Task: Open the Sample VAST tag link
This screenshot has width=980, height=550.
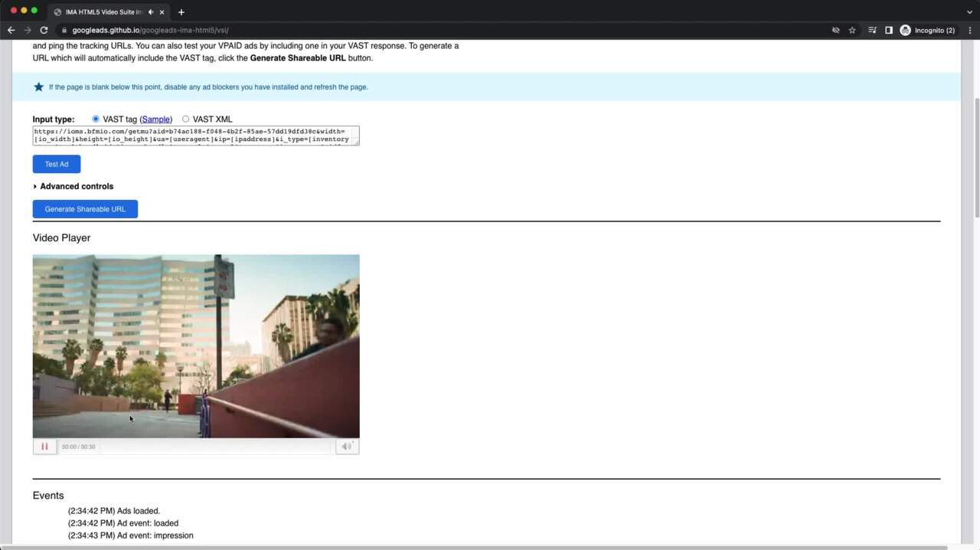Action: [156, 119]
